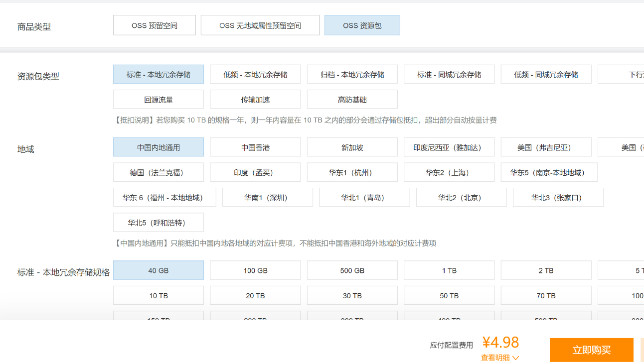The height and width of the screenshot is (363, 644).
Task: Select region 华东1（杭州）
Action: click(x=352, y=172)
